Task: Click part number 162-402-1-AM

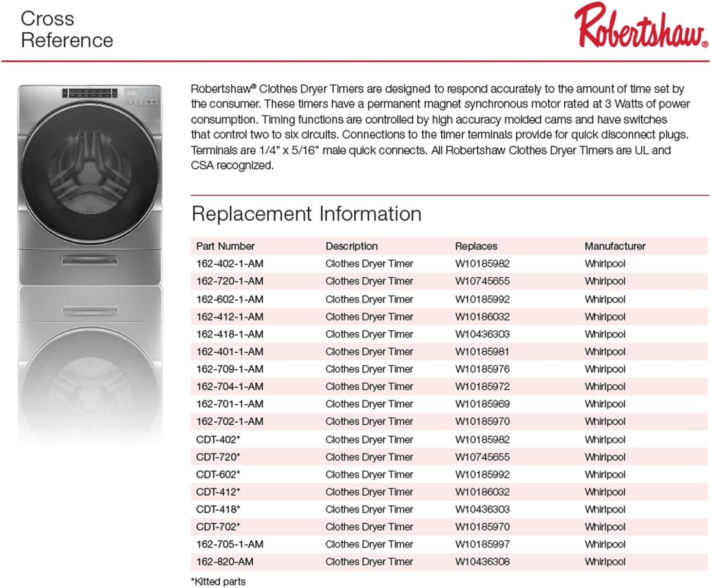Action: click(230, 264)
